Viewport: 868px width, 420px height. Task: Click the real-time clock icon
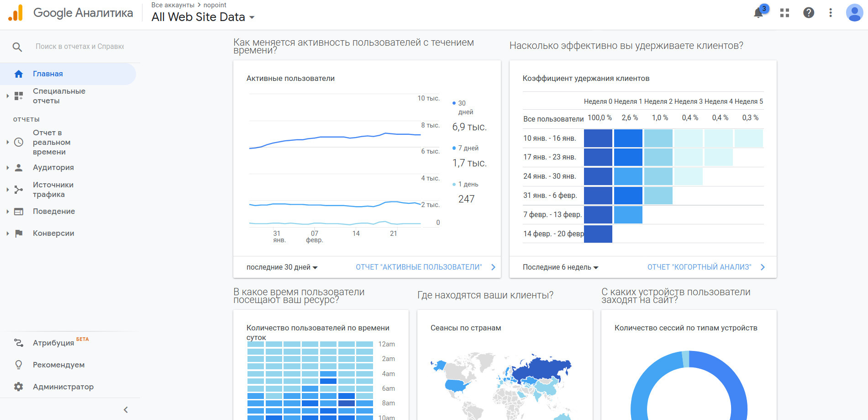tap(19, 142)
